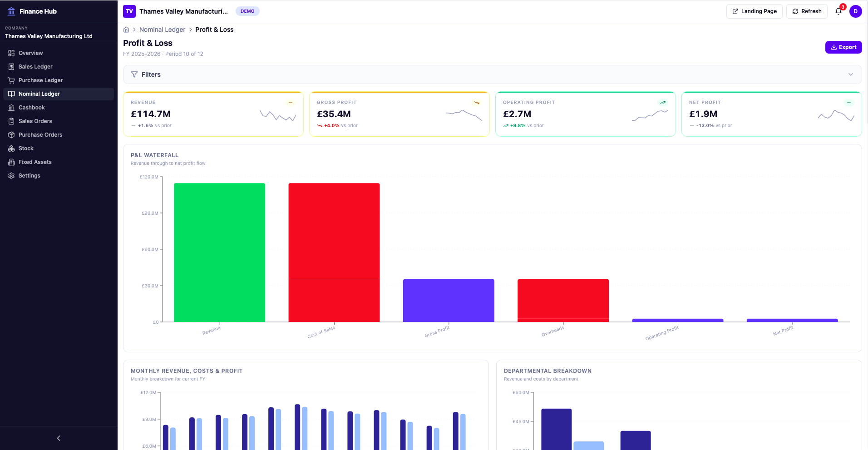This screenshot has width=868, height=450.
Task: Open the Overview section
Action: pyautogui.click(x=30, y=53)
